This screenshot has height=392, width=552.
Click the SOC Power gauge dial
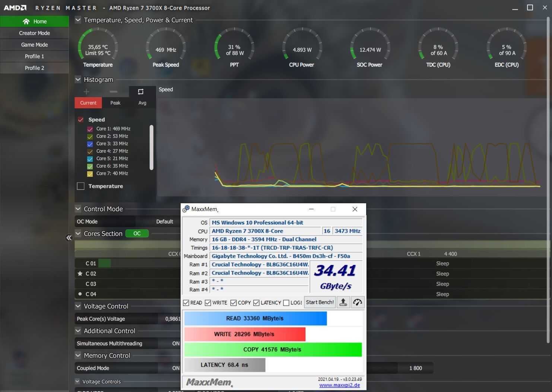[x=370, y=44]
